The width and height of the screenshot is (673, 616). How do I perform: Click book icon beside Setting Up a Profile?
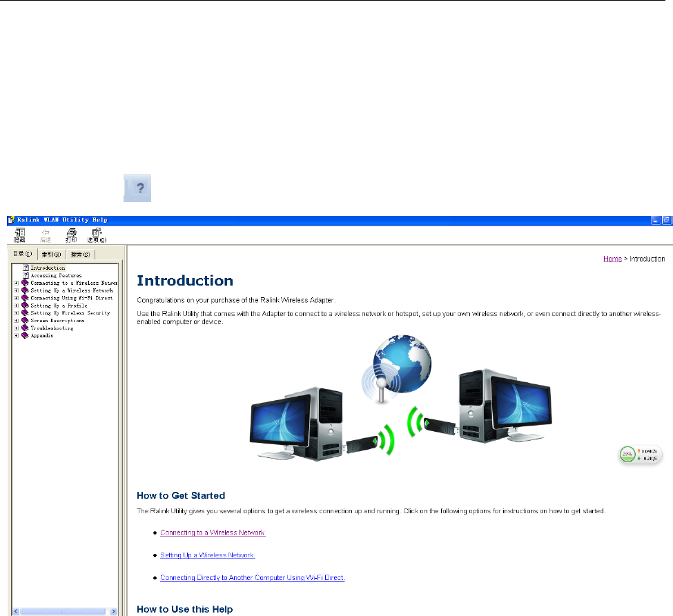pos(25,306)
